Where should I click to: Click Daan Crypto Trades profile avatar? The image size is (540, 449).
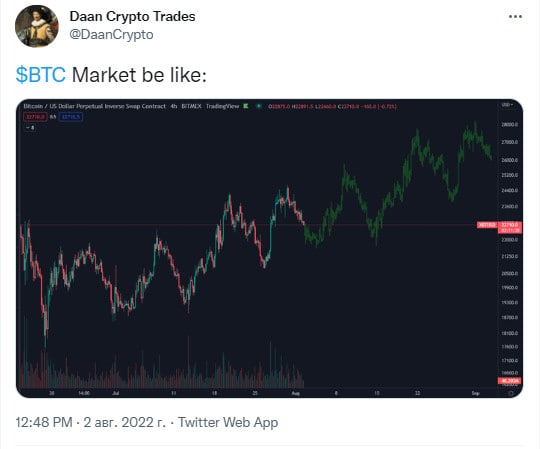(x=37, y=26)
